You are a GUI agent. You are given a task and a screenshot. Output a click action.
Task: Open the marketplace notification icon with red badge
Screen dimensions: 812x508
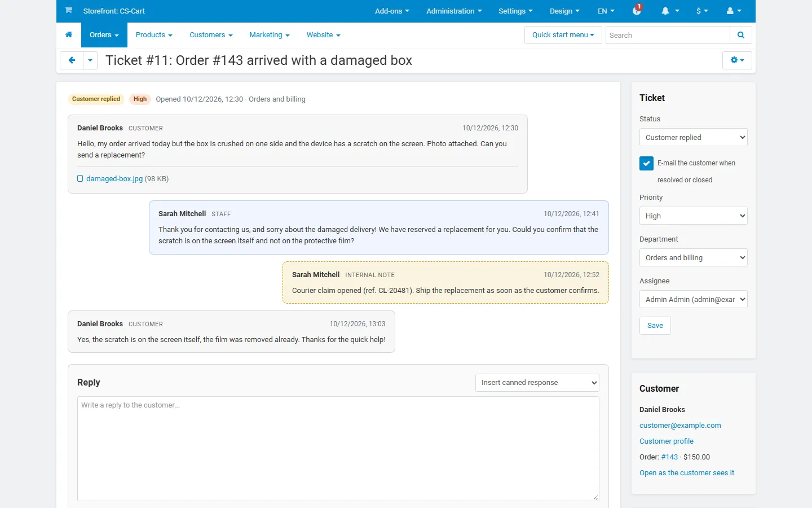[x=637, y=10]
